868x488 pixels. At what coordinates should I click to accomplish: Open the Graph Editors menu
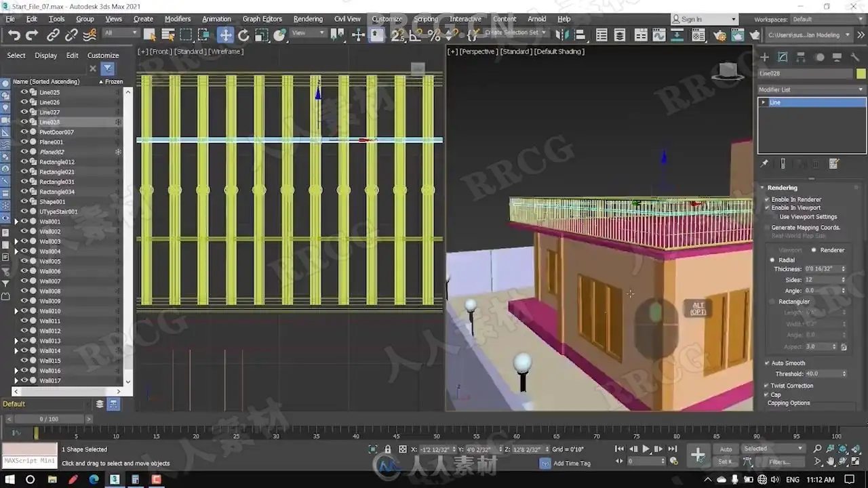(262, 19)
